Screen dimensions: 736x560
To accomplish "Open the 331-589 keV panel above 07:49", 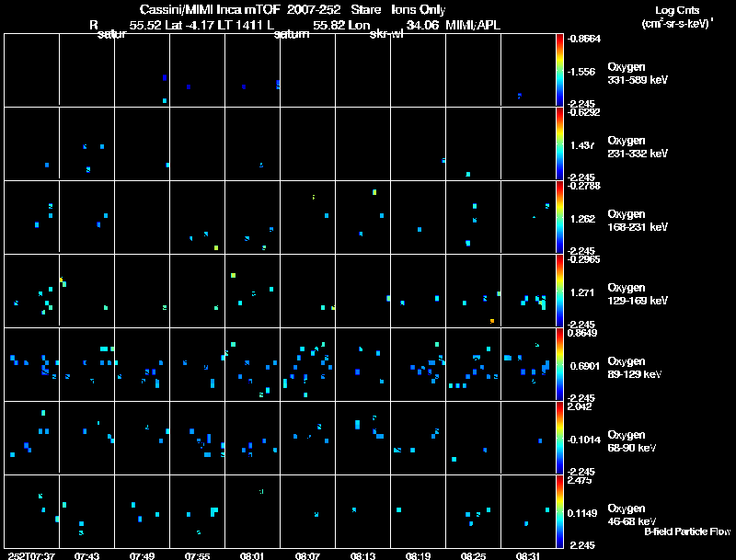I will pyautogui.click(x=143, y=71).
